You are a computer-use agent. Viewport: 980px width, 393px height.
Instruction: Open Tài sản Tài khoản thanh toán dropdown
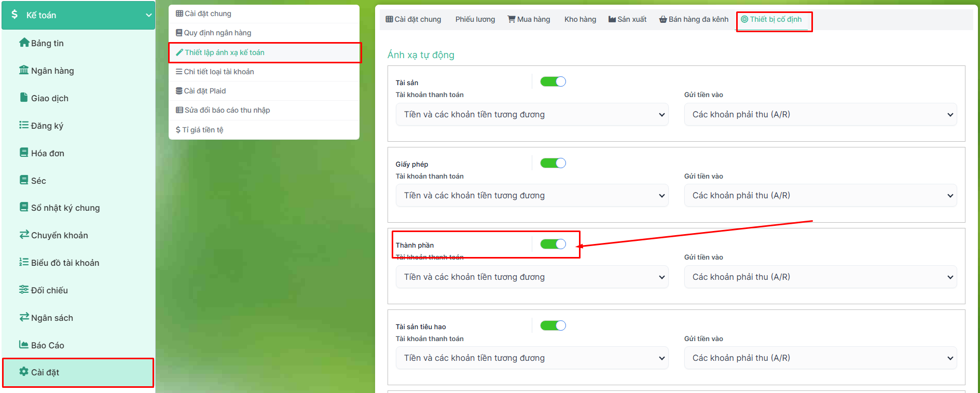(532, 114)
